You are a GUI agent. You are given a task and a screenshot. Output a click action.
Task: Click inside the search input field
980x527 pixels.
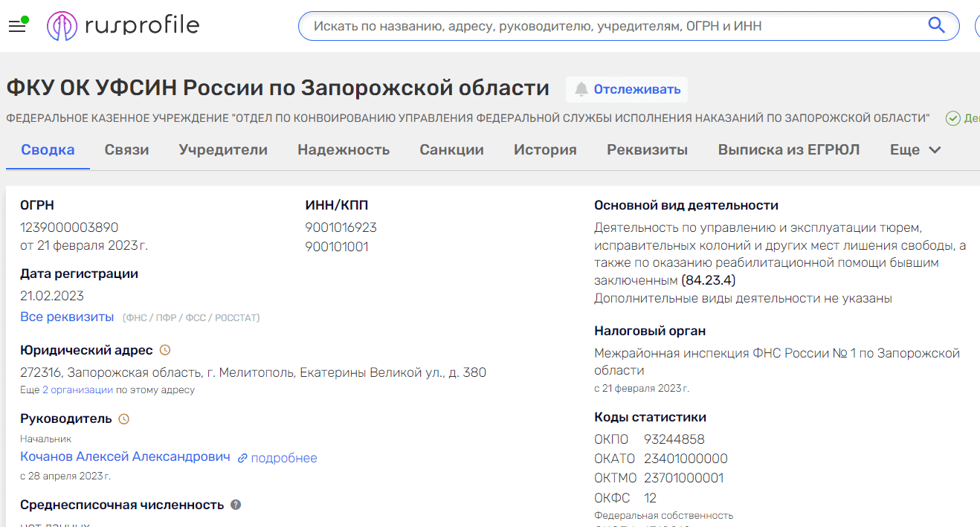[x=595, y=25]
